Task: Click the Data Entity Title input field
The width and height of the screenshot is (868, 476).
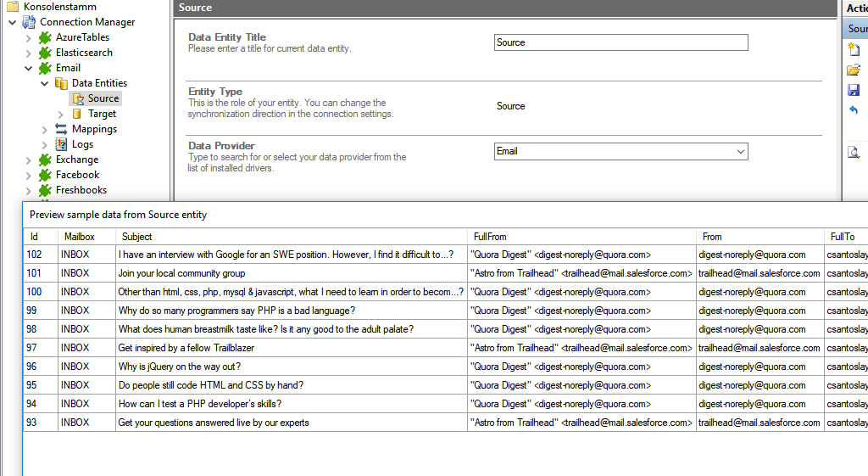Action: 620,42
